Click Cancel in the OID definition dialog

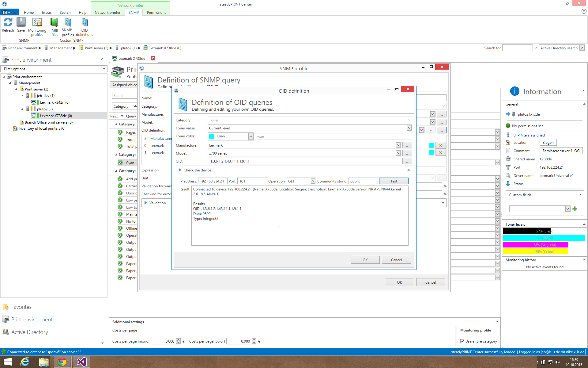point(396,260)
